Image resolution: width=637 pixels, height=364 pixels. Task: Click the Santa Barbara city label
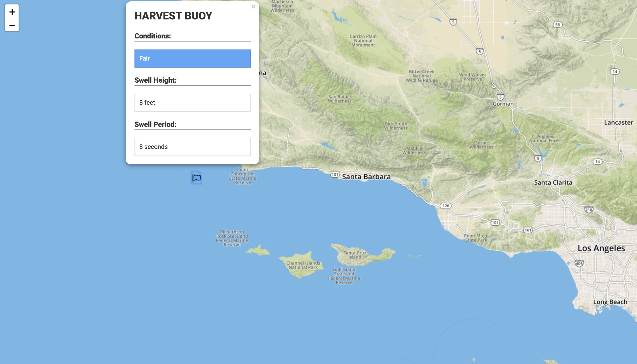click(366, 177)
